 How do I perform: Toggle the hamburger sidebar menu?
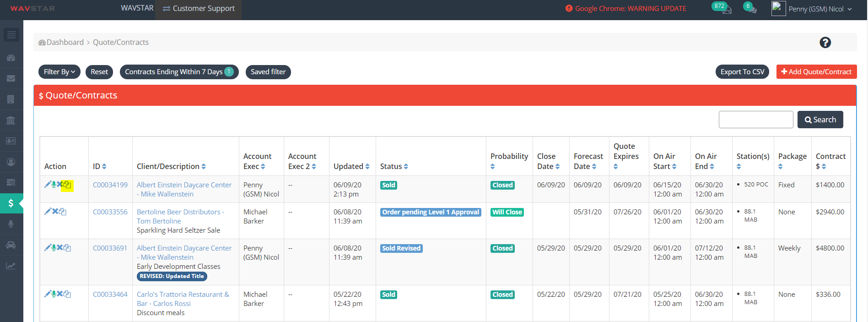coord(11,35)
